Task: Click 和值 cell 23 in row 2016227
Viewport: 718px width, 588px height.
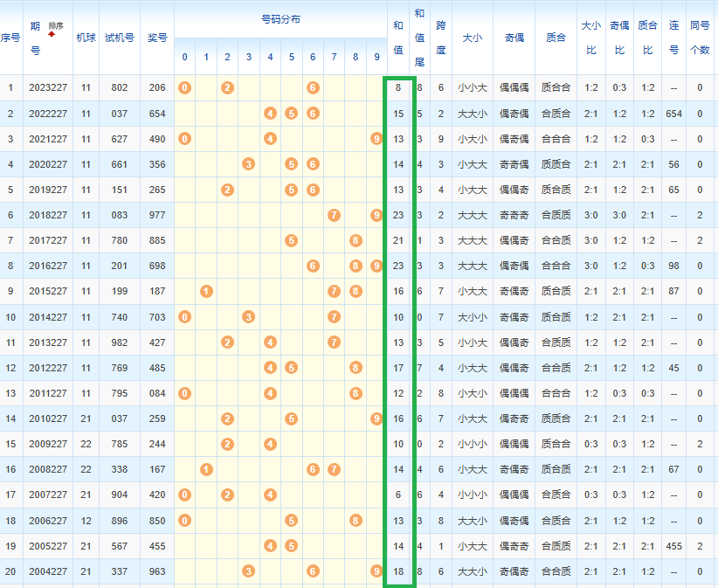Action: click(x=398, y=266)
